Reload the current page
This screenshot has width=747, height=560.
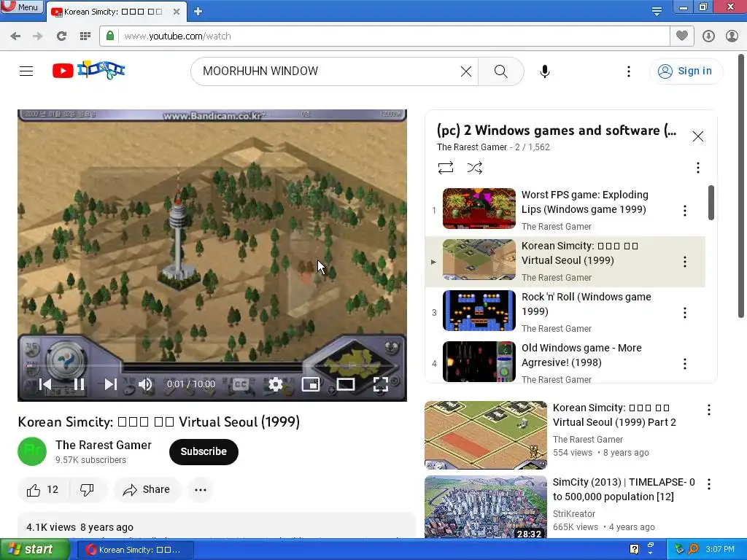(61, 36)
